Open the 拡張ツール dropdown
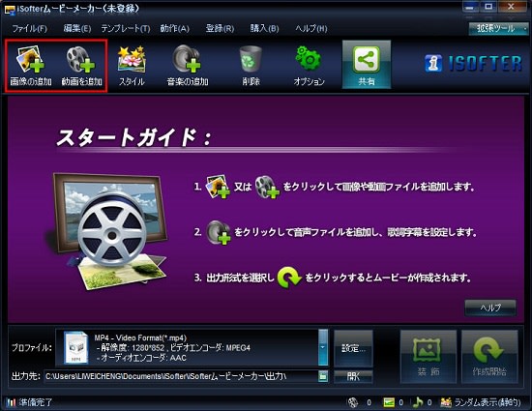The width and height of the screenshot is (532, 411). (498, 28)
